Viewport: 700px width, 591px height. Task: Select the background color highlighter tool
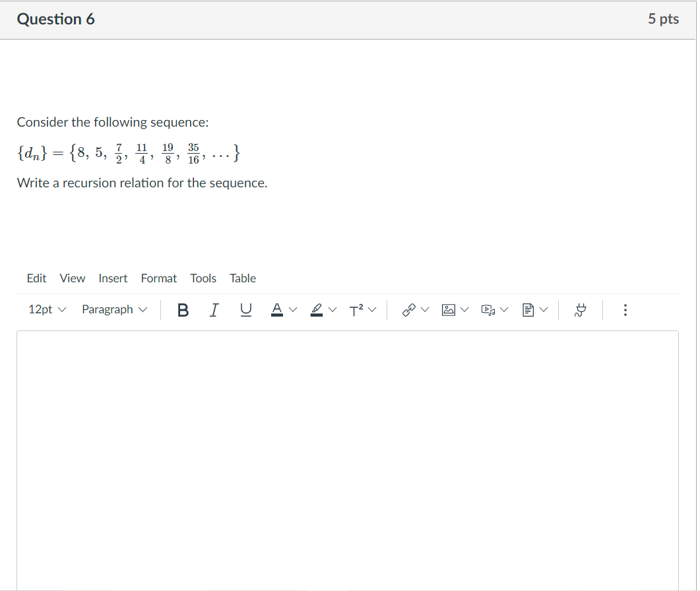coord(317,309)
